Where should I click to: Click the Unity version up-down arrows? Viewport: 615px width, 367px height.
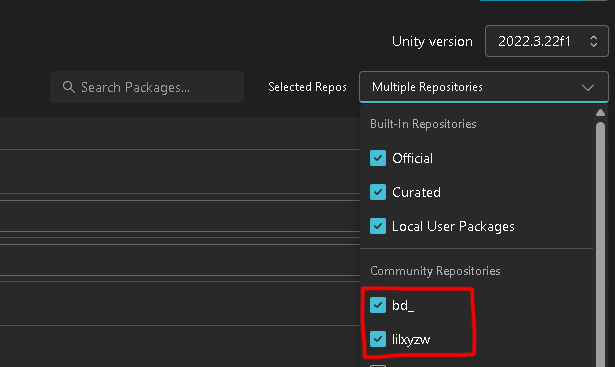(593, 41)
